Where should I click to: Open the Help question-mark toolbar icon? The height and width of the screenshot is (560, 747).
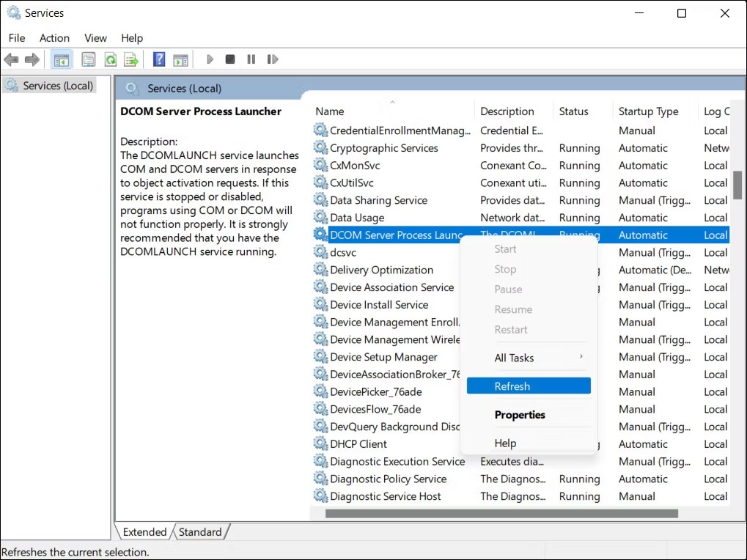(159, 59)
